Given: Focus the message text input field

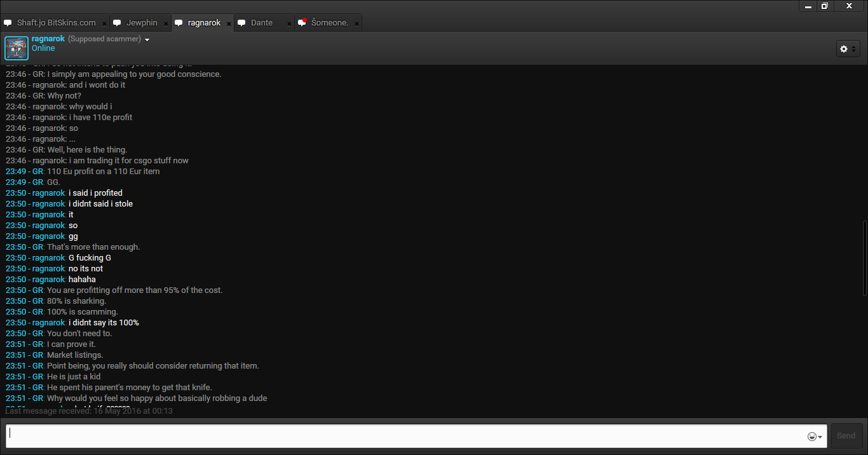Looking at the screenshot, I should pyautogui.click(x=407, y=436).
